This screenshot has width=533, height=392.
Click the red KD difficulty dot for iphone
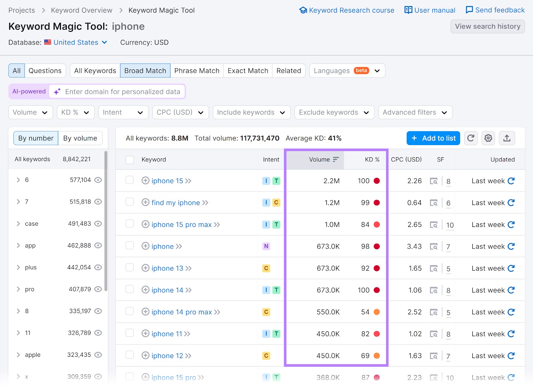point(377,246)
